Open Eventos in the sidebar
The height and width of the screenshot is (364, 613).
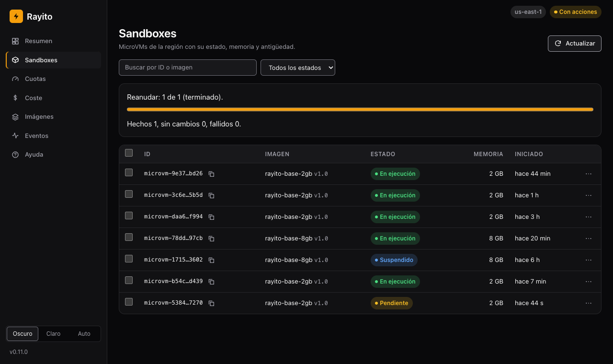tap(53, 136)
